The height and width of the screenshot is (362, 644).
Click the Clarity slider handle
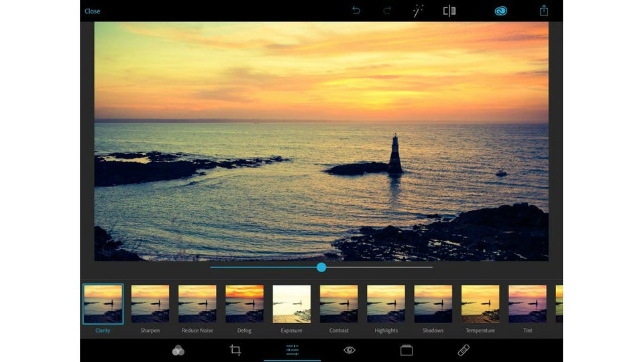(321, 267)
